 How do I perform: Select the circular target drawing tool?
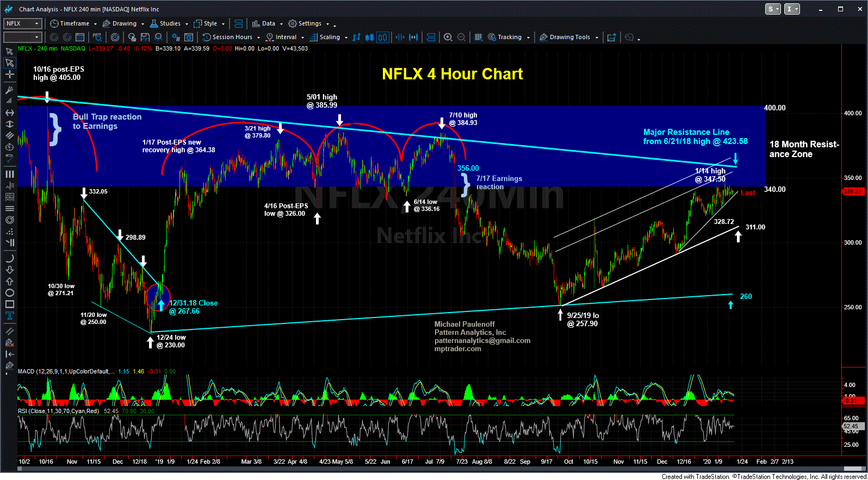click(9, 220)
